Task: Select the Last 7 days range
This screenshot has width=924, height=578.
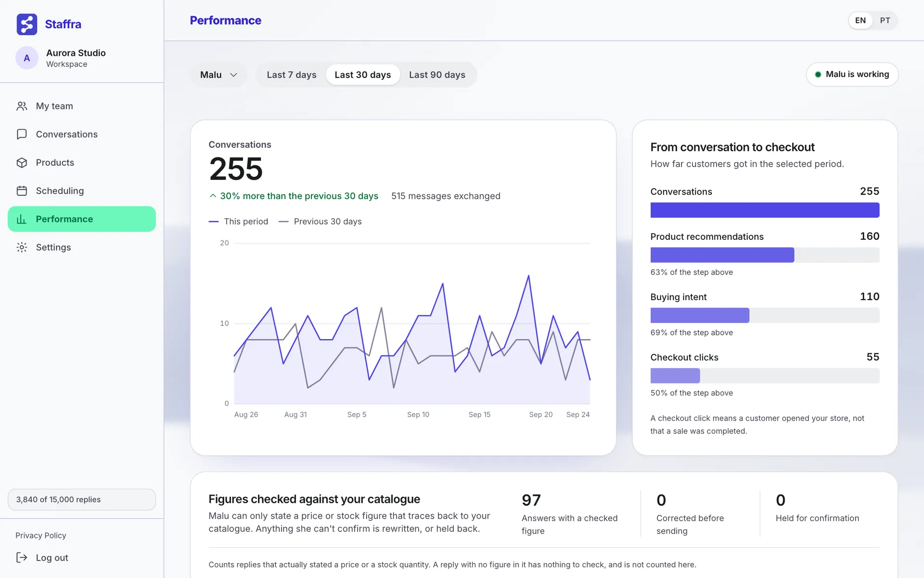Action: 292,75
